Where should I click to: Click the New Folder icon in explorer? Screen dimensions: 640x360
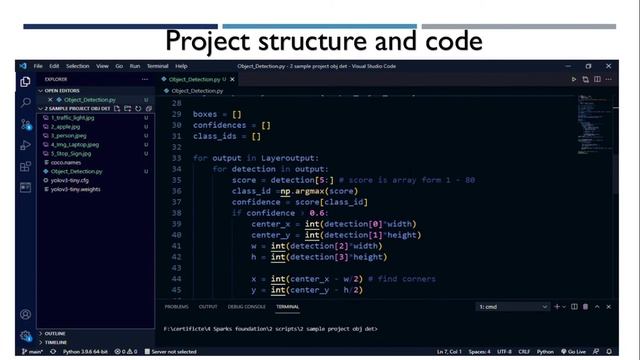coord(128,109)
